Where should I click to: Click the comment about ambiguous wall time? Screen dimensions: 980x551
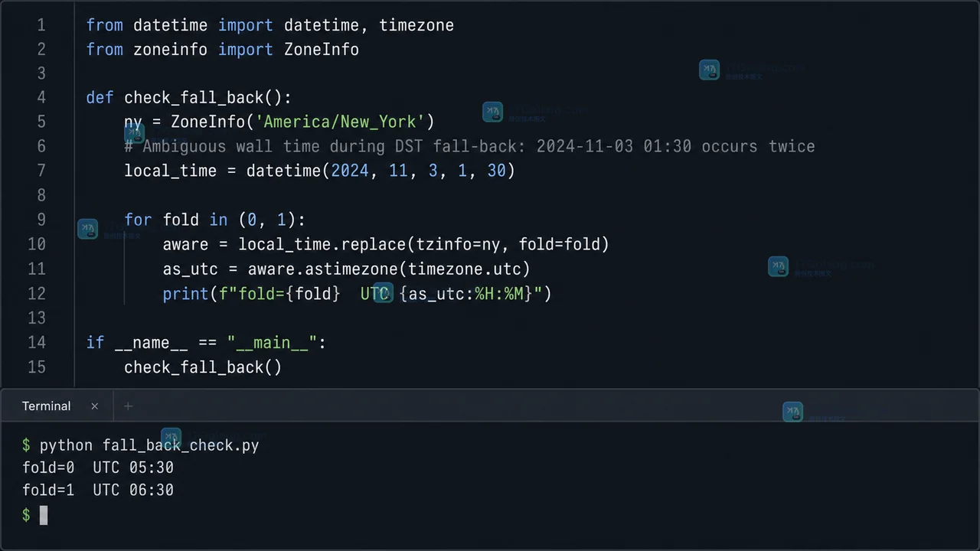pos(469,146)
